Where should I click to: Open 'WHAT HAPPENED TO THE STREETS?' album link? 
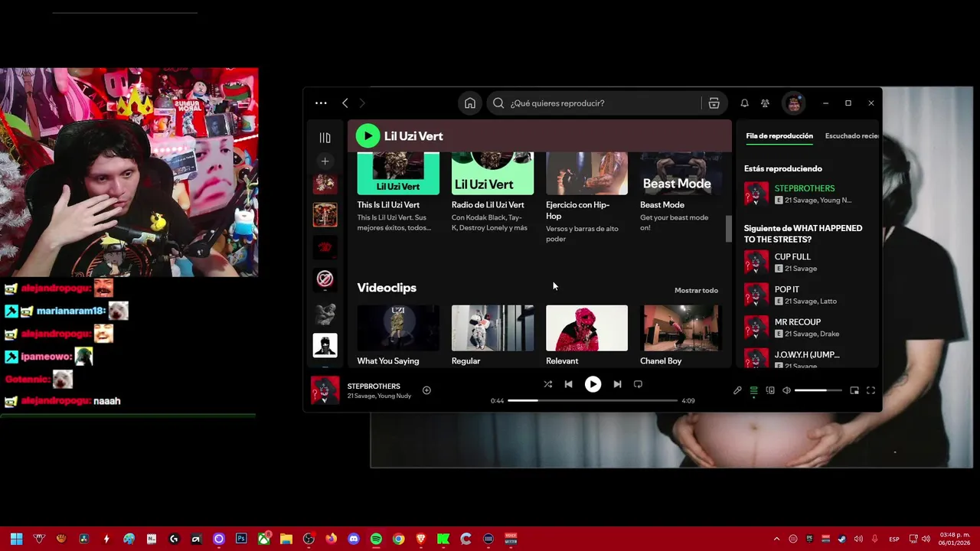[x=803, y=233]
